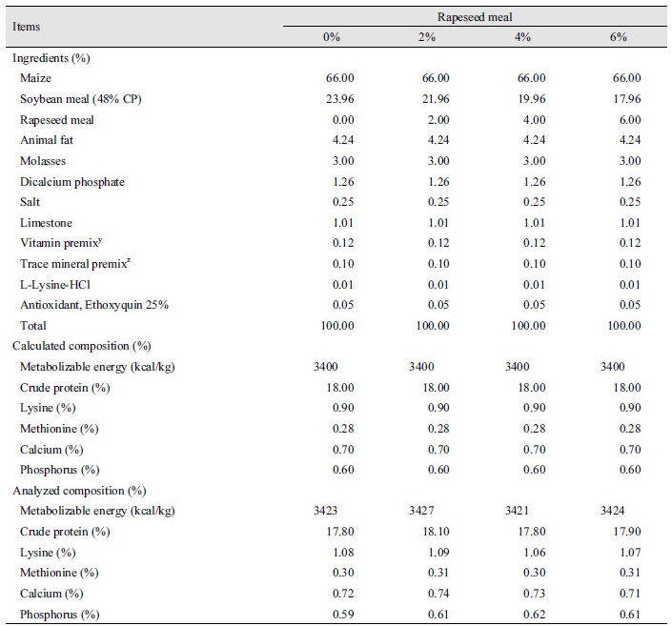Click analyzed phosphorus value 0.59
The image size is (672, 626).
pyautogui.click(x=343, y=614)
